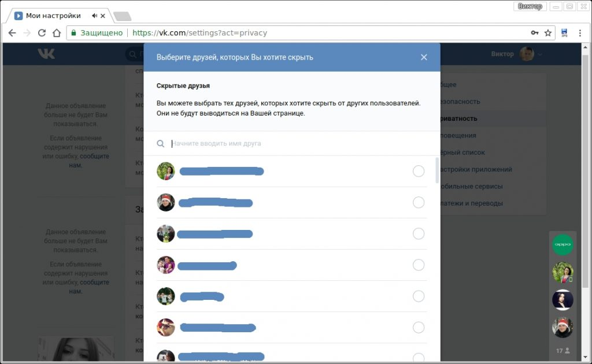Bookmark this page with star icon
The width and height of the screenshot is (592, 364).
548,33
